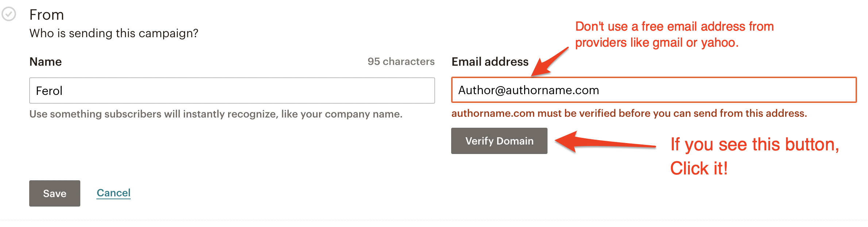Click the 95 characters counter

point(401,61)
